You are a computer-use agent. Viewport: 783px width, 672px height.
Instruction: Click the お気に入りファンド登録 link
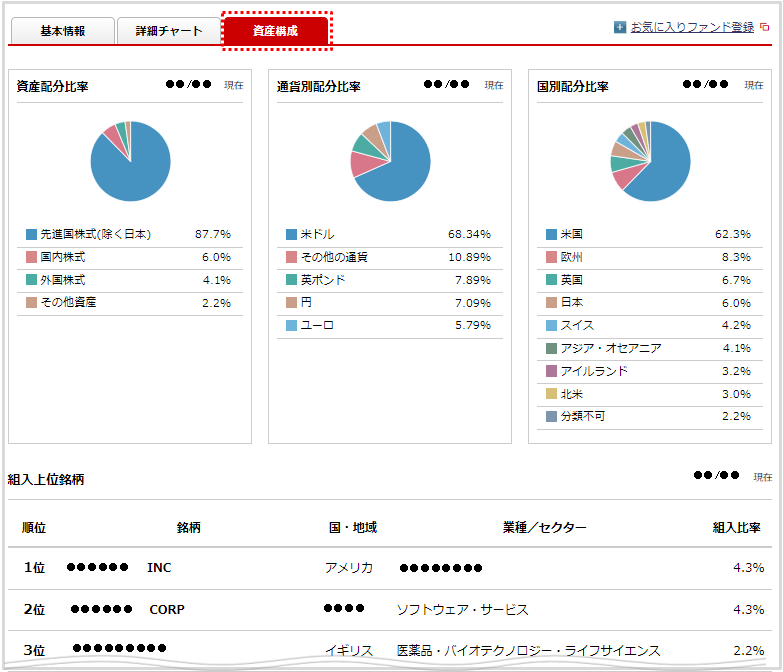[x=692, y=27]
